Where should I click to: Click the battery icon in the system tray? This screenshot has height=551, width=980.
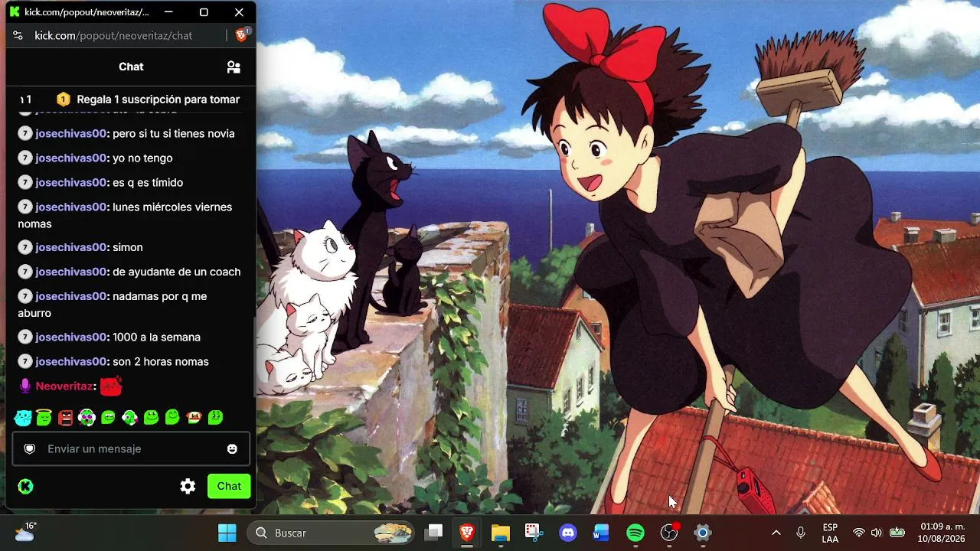(x=897, y=533)
